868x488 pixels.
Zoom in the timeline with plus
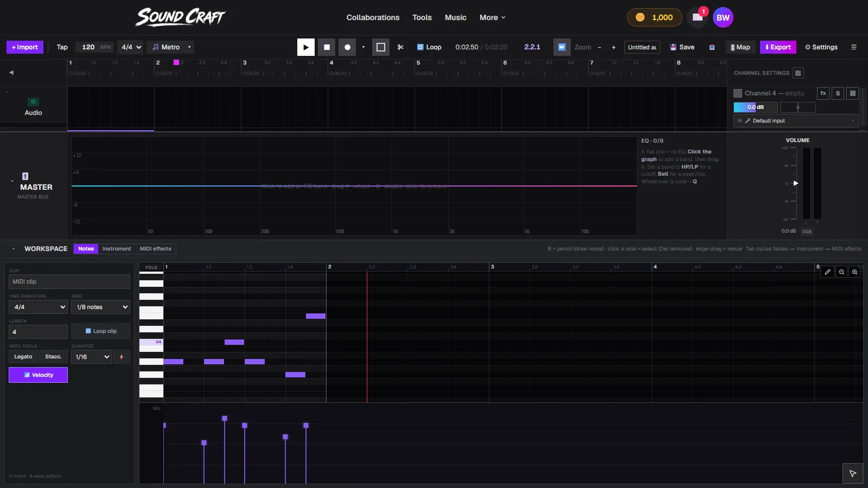click(614, 47)
